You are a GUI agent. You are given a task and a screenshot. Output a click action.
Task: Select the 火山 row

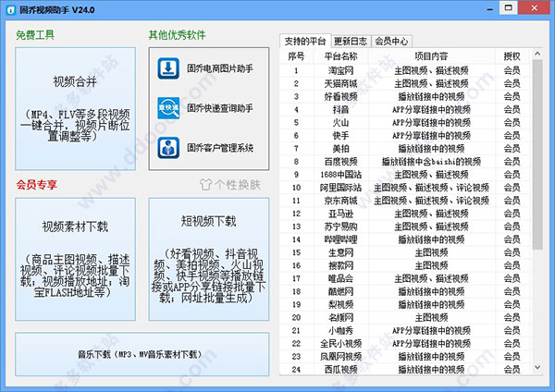click(x=406, y=122)
